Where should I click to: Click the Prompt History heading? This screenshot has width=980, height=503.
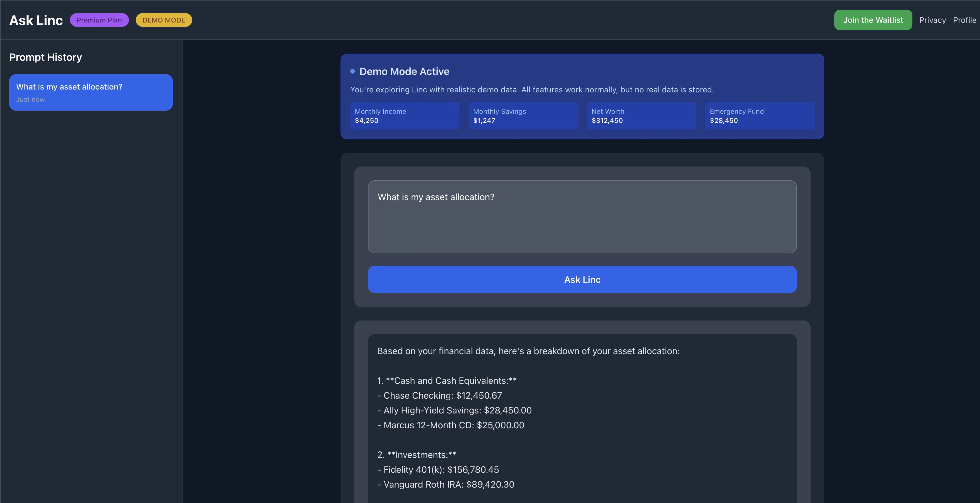[45, 57]
